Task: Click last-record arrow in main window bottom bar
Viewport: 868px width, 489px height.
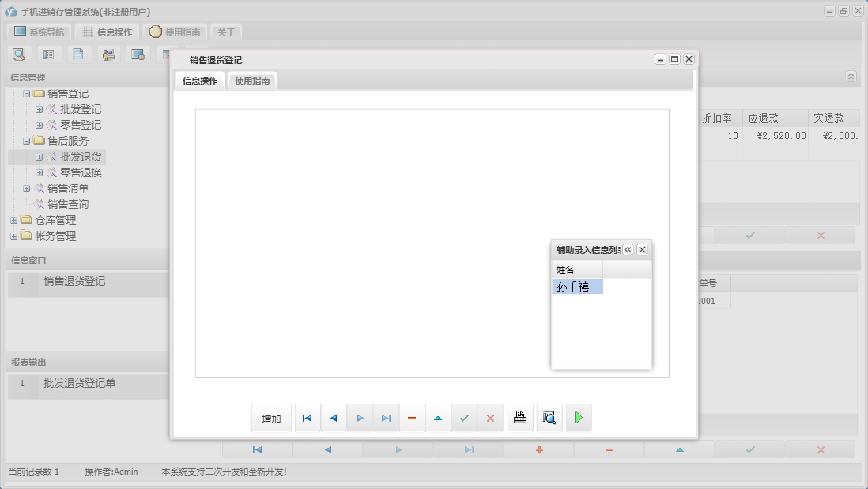Action: (469, 449)
